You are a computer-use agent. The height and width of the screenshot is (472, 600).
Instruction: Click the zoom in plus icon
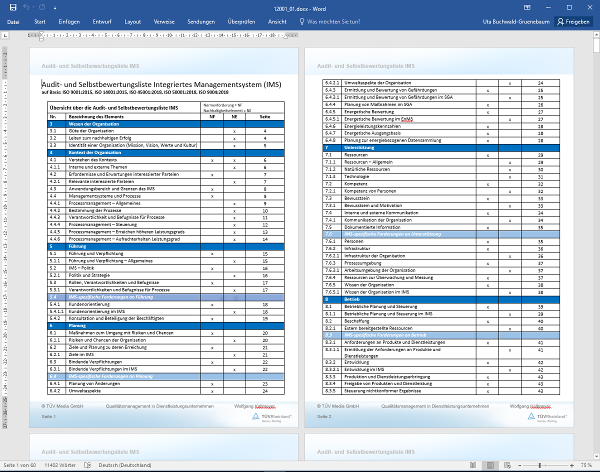pyautogui.click(x=569, y=466)
